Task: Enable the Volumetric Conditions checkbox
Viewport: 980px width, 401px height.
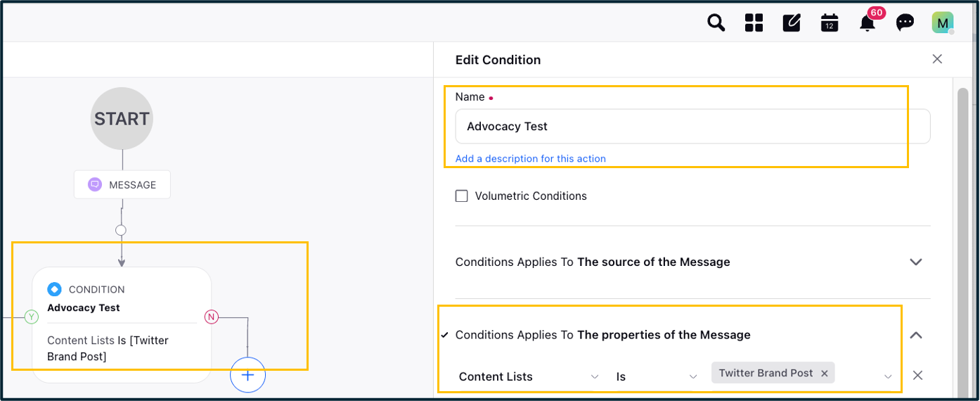Action: 461,196
